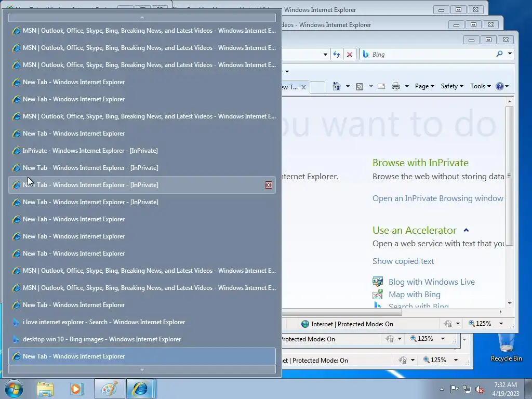Click the Map with Bing icon

[x=378, y=294]
